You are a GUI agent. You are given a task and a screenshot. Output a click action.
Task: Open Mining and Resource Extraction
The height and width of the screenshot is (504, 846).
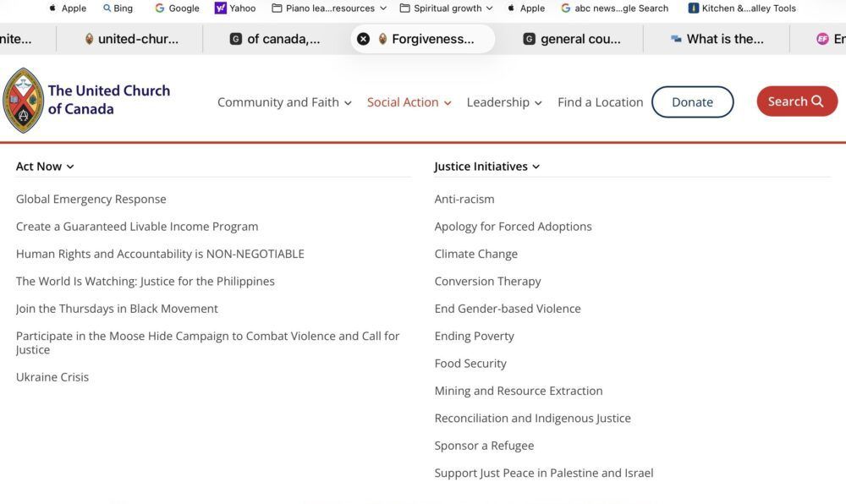coord(519,391)
